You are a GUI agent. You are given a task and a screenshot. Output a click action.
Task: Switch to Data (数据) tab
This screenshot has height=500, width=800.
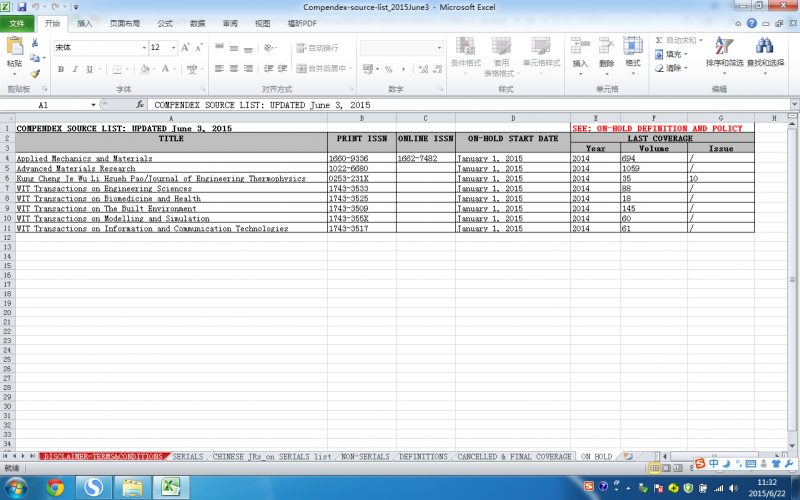click(197, 23)
